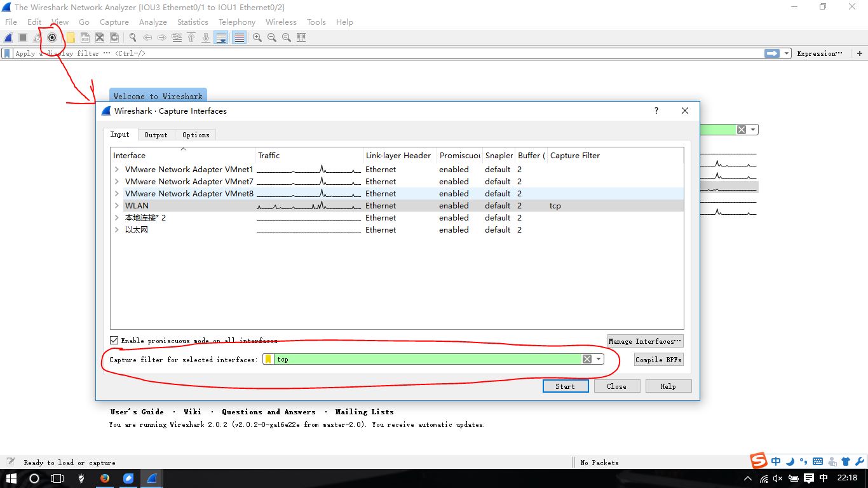Expand the 以太网 interface row
Image resolution: width=868 pixels, height=488 pixels.
pos(117,230)
